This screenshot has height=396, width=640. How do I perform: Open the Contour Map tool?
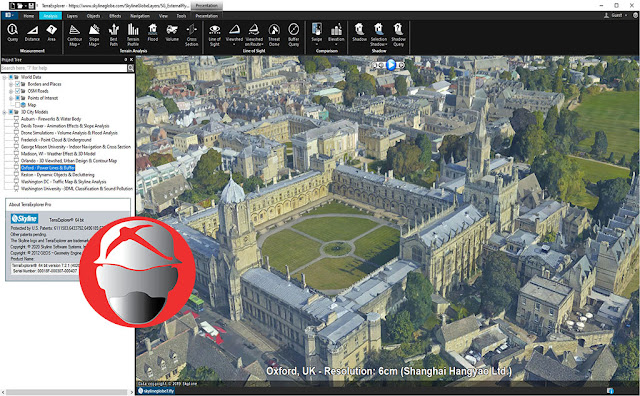coord(74,35)
